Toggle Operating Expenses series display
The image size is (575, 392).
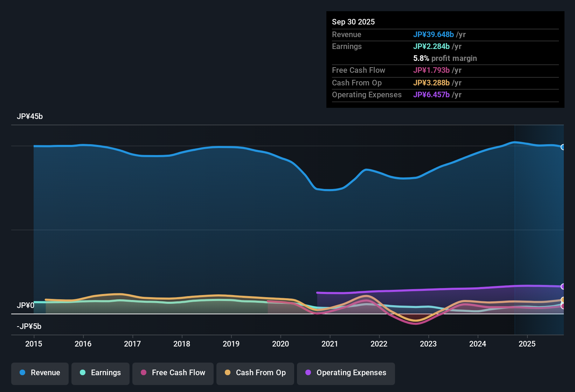pos(346,373)
